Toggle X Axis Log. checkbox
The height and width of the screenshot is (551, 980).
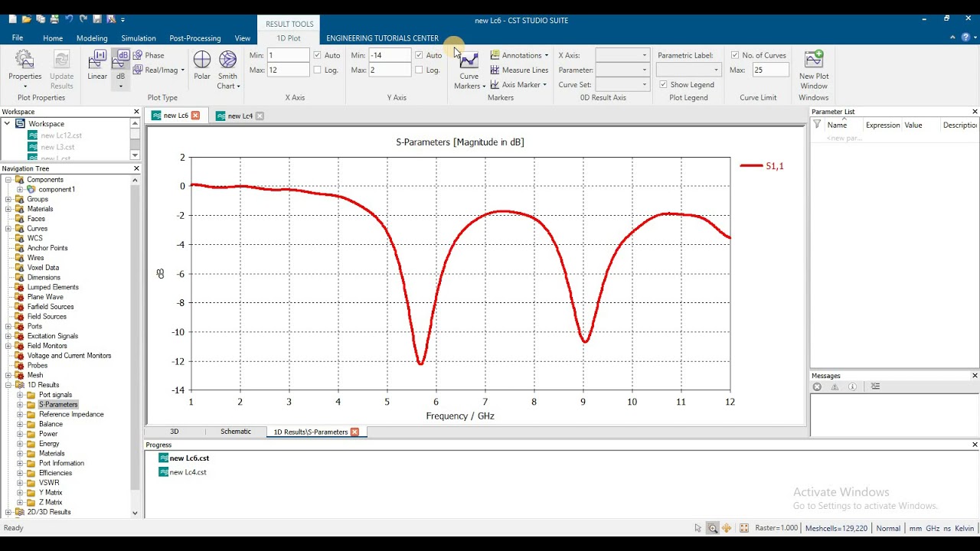317,70
